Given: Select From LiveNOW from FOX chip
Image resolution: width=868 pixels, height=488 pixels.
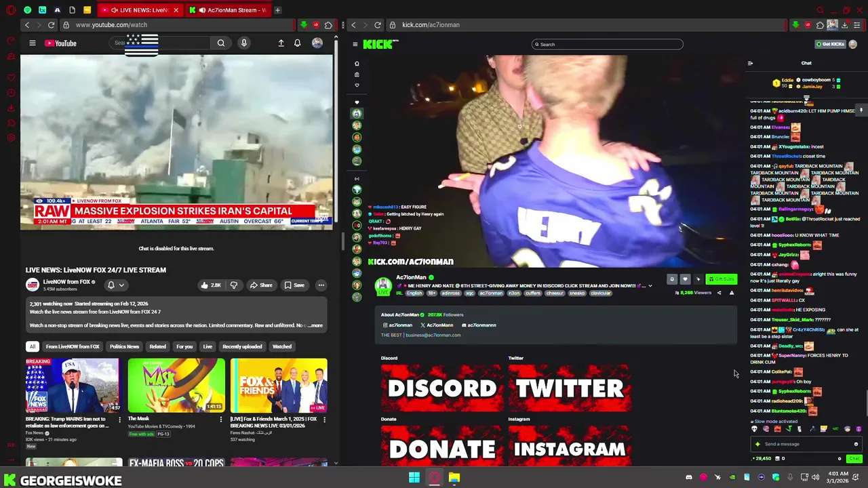Looking at the screenshot, I should [73, 346].
